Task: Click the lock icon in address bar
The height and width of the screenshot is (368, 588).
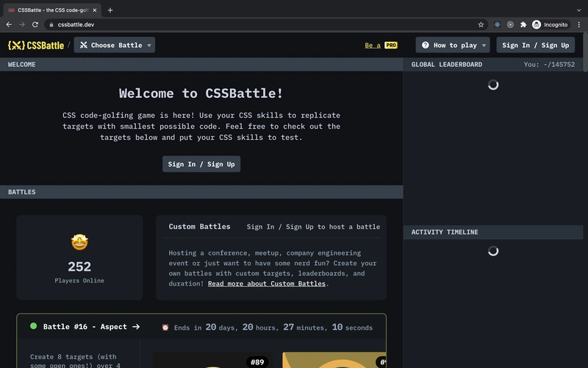Action: click(x=51, y=24)
